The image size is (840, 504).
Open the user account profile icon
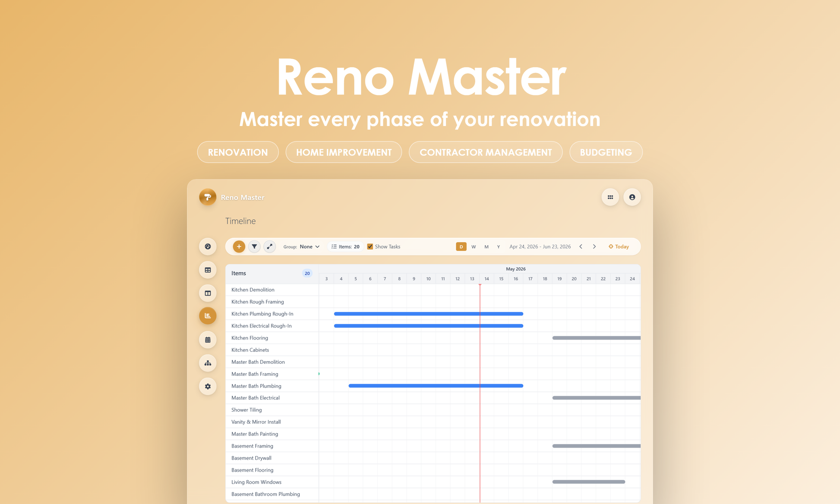632,197
